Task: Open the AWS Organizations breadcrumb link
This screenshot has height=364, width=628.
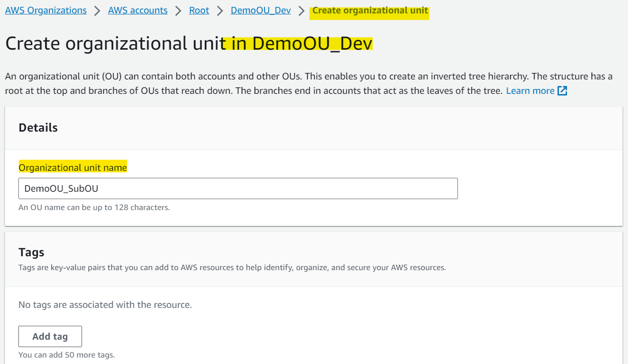Action: click(x=46, y=10)
